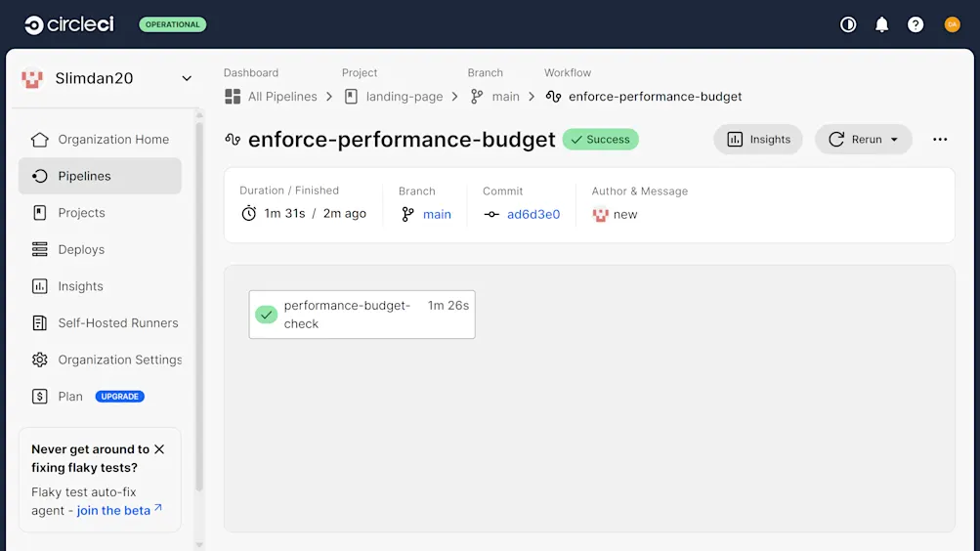980x551 pixels.
Task: Click the duration stopwatch icon
Action: [x=249, y=214]
